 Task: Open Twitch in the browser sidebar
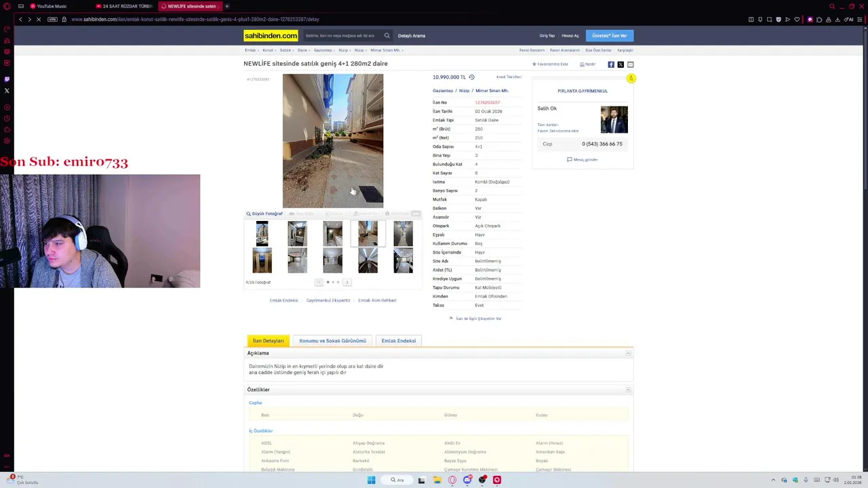[7, 79]
